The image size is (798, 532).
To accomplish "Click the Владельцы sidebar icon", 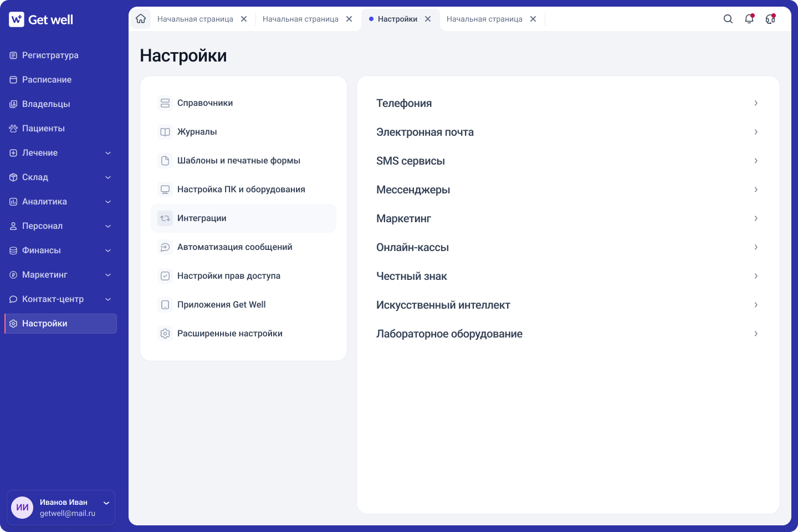I will (x=13, y=104).
